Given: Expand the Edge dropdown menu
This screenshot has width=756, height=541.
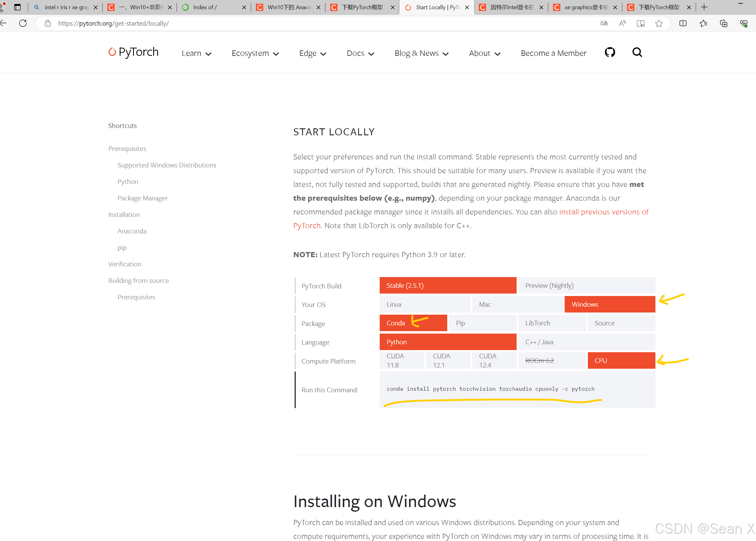Looking at the screenshot, I should [x=313, y=53].
